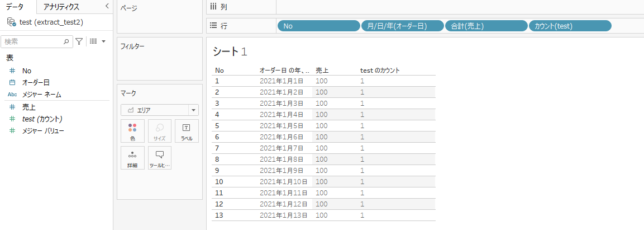This screenshot has width=644, height=230.
Task: Switch to the データ tab
Action: tap(15, 7)
